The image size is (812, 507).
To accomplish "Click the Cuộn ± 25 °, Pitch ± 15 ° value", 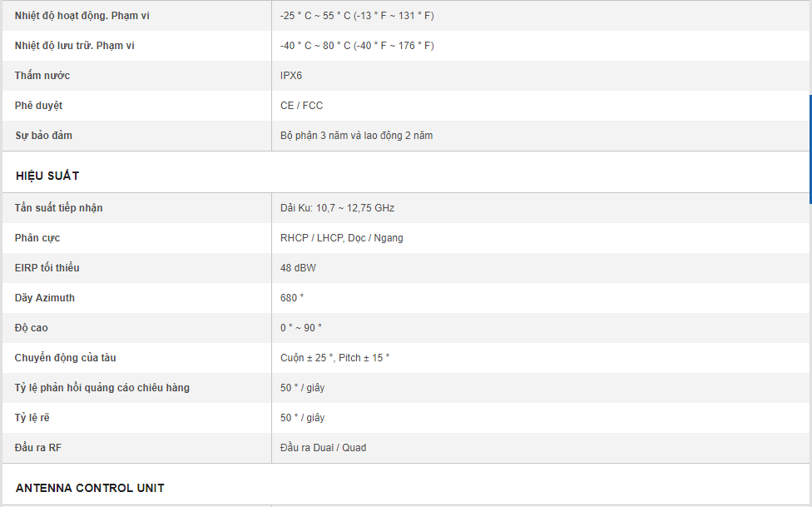I will [334, 358].
